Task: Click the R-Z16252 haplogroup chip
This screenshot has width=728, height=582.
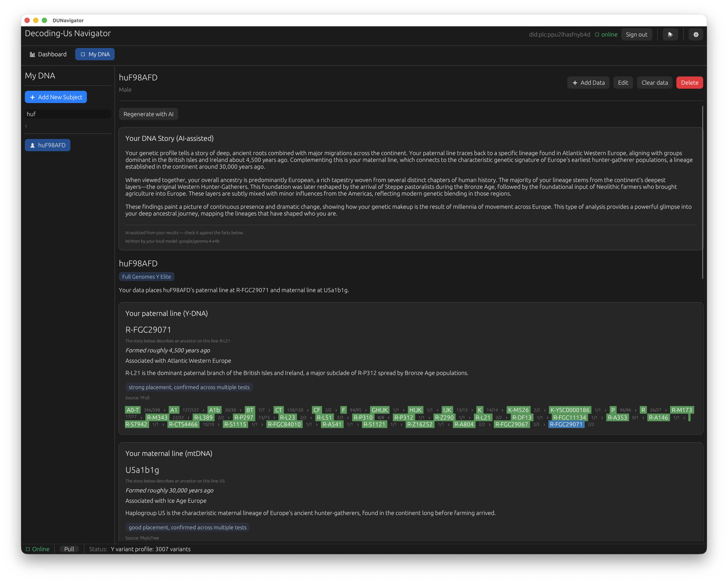Action: click(x=420, y=425)
